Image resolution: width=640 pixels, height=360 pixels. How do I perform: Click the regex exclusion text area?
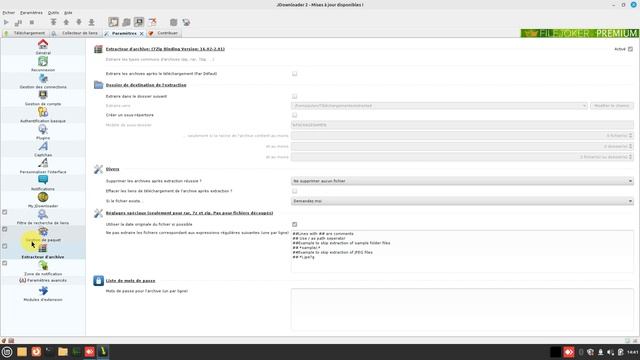[x=462, y=251]
